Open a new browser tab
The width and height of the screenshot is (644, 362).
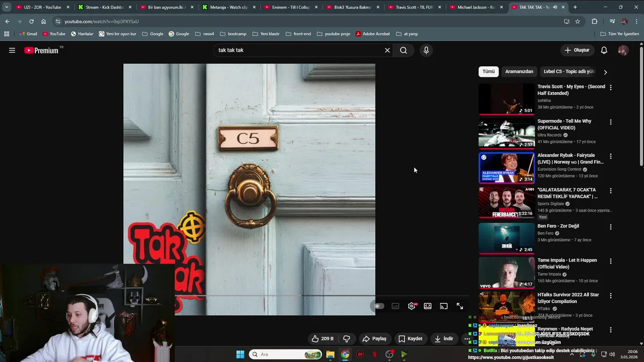click(575, 7)
